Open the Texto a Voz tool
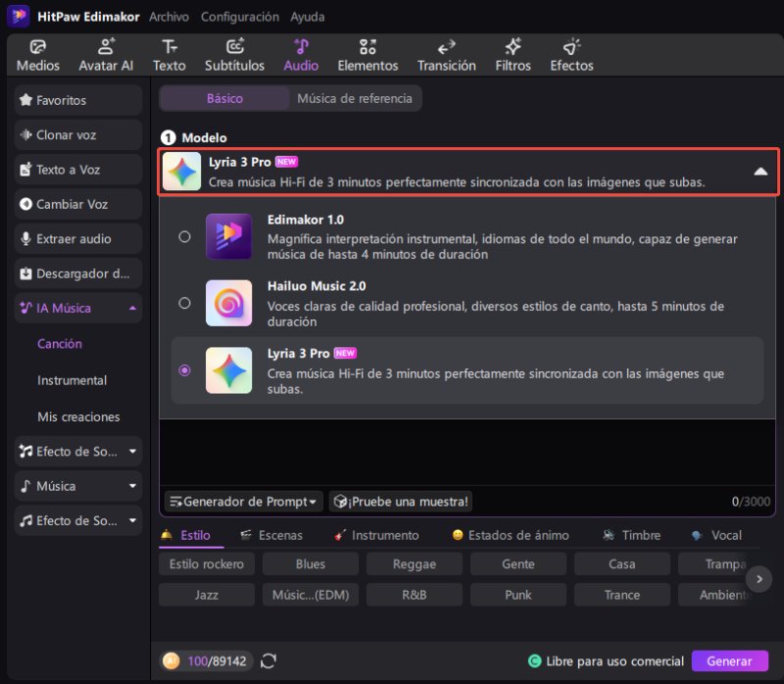The height and width of the screenshot is (684, 784). (x=78, y=170)
